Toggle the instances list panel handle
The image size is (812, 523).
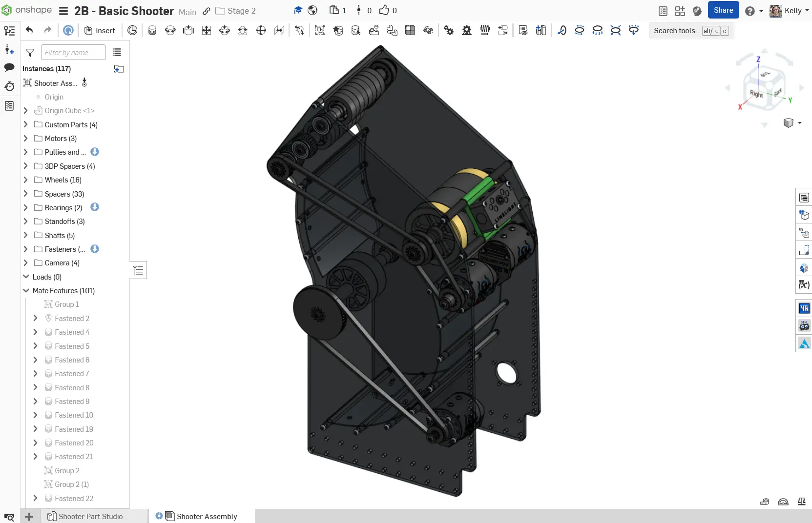pyautogui.click(x=139, y=270)
